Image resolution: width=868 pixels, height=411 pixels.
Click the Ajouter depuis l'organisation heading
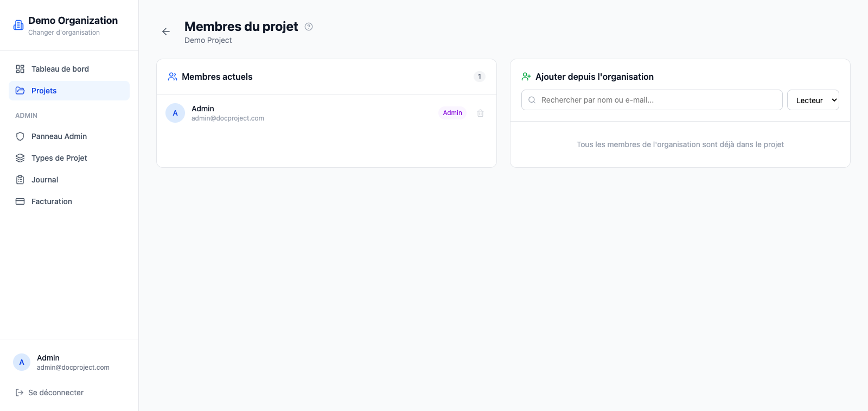(x=595, y=77)
